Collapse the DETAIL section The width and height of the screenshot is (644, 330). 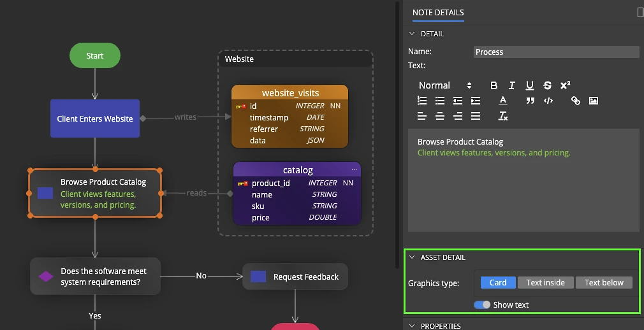412,34
